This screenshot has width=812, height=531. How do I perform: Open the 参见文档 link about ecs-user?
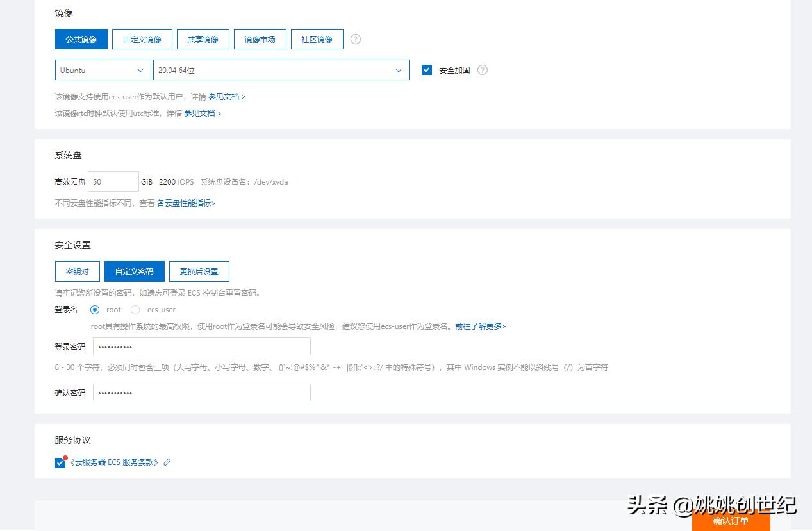point(226,96)
